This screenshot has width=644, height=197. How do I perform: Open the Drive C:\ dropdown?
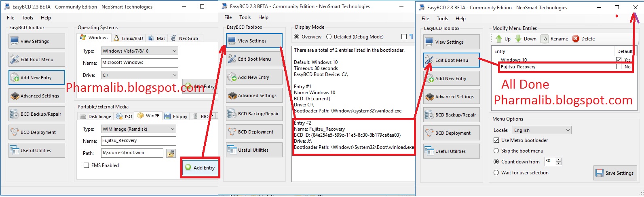(139, 75)
